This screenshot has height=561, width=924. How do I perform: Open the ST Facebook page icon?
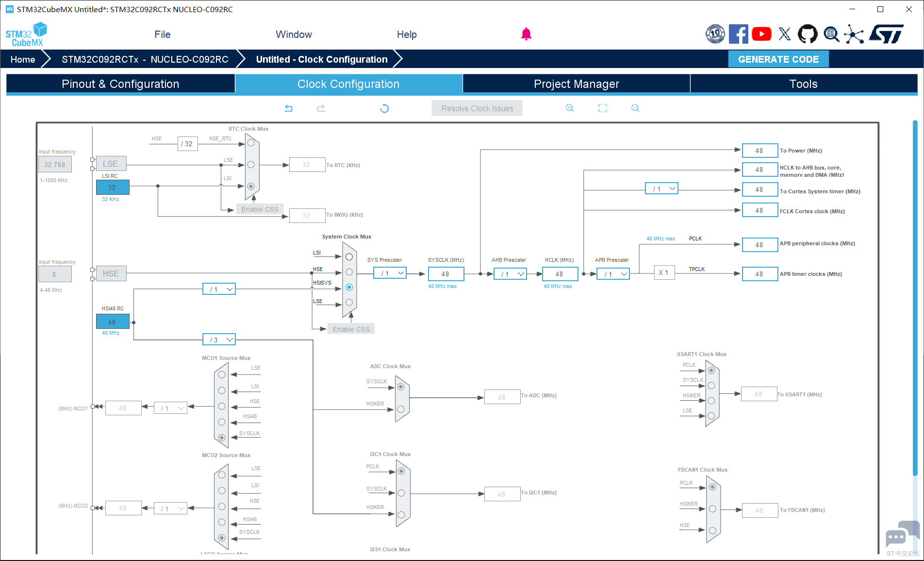point(738,34)
